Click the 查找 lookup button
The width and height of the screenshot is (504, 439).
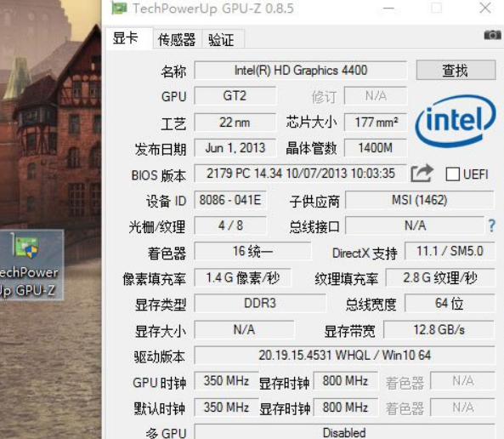(456, 70)
